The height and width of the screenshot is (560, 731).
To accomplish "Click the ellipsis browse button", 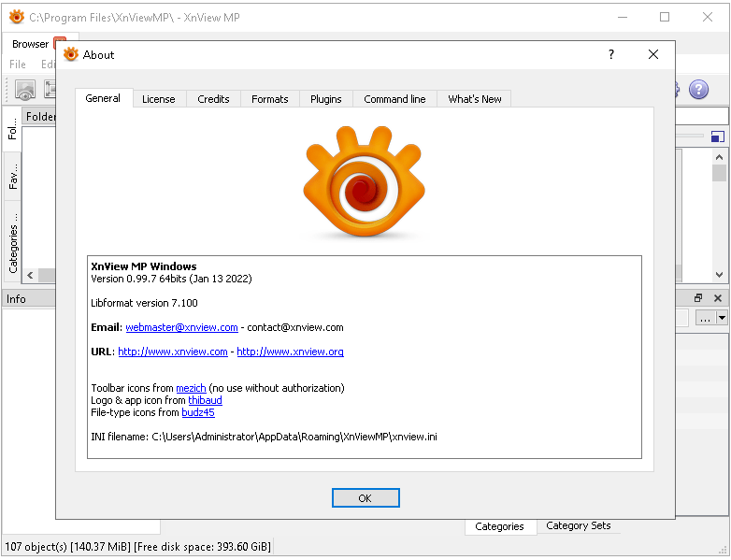I will click(x=706, y=319).
